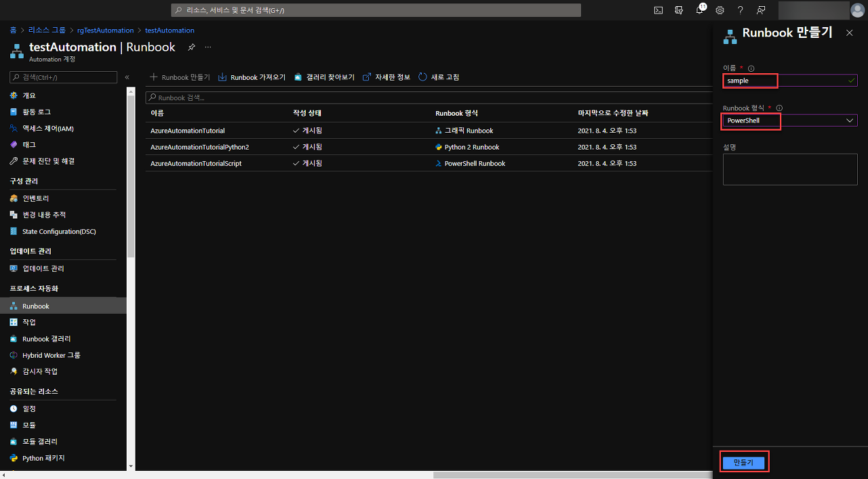The image size is (868, 479).
Task: Open portal settings gear icon
Action: 720,10
